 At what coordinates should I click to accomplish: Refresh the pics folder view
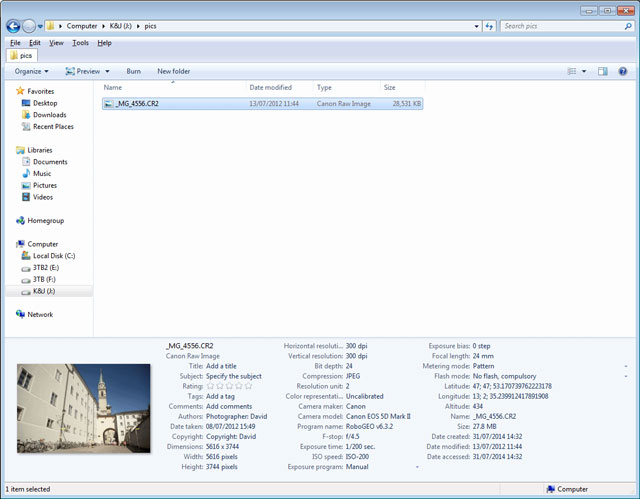point(489,27)
